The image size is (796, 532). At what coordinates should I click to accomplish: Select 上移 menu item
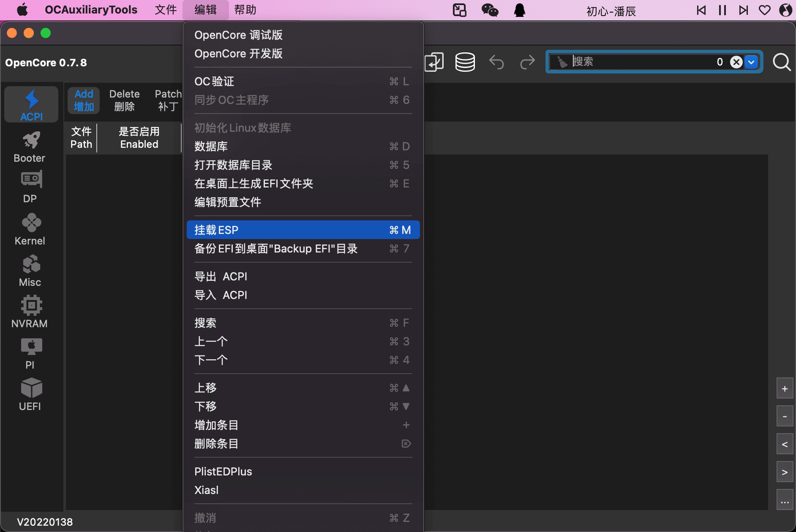[x=303, y=388]
